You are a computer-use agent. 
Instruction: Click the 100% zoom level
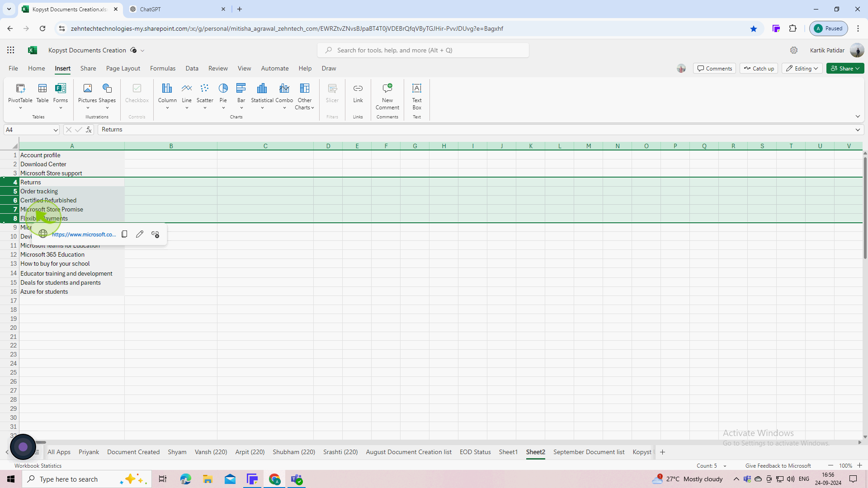(845, 466)
